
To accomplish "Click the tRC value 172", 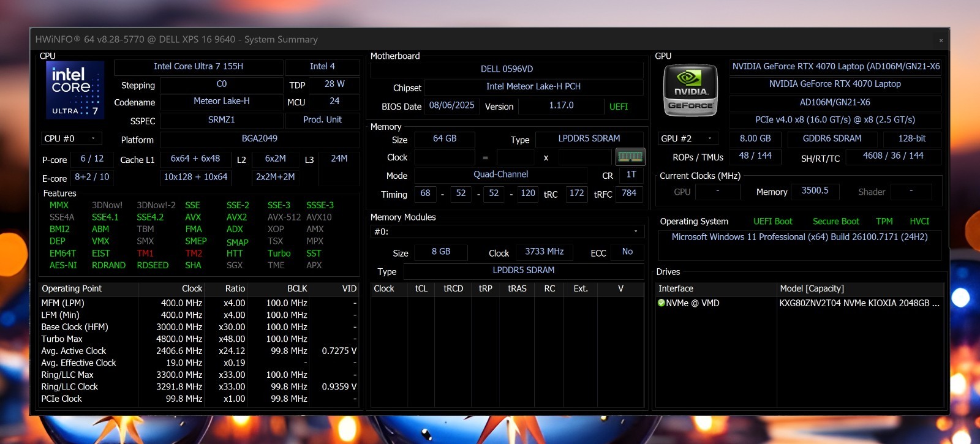I will (576, 193).
